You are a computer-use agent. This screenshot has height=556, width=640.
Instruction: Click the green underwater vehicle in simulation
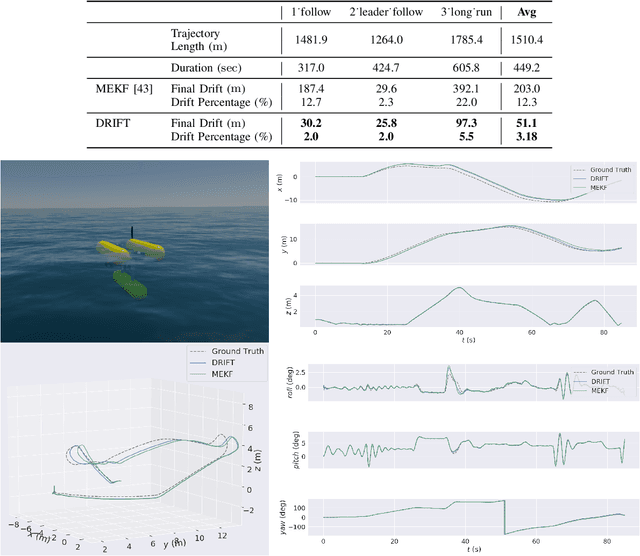click(130, 284)
